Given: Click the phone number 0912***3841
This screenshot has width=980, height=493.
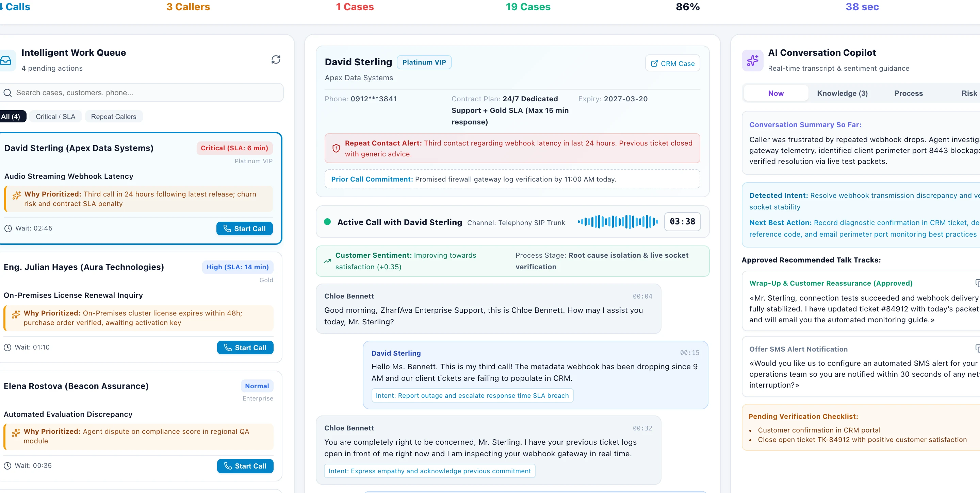Looking at the screenshot, I should pos(374,99).
